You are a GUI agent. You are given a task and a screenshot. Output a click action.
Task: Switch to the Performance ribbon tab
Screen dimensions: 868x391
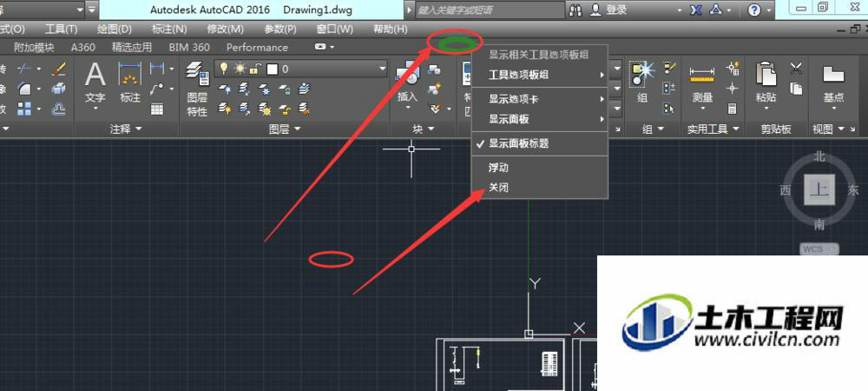(257, 48)
